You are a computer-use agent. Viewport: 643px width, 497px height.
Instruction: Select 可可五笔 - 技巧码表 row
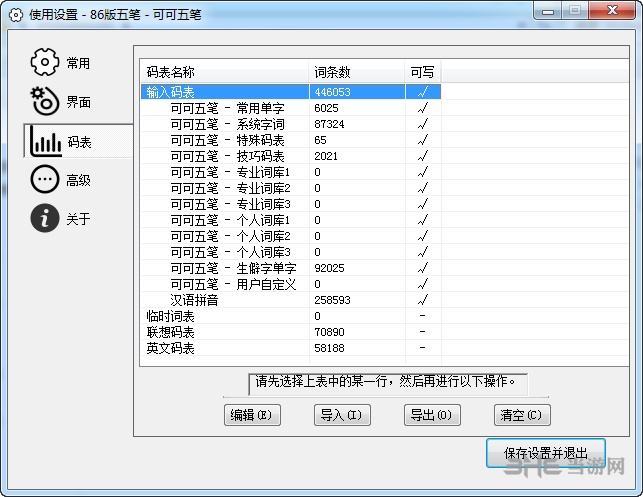(x=291, y=156)
